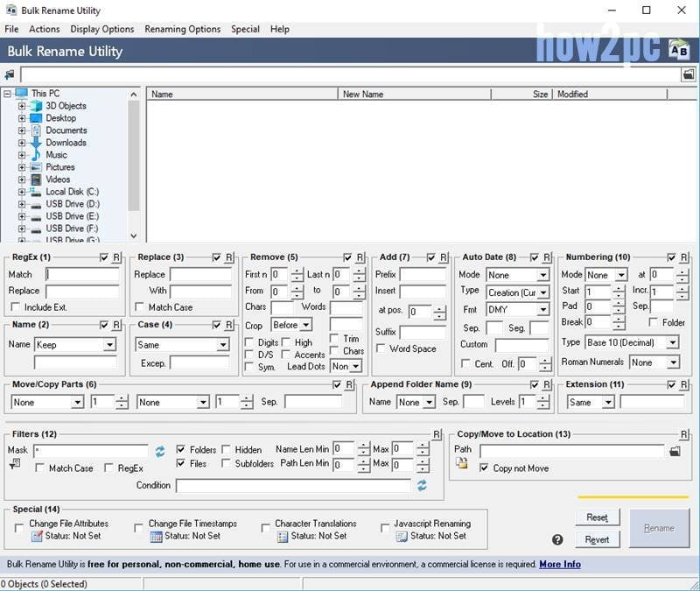Enable the Subfolders filter checkbox
700x591 pixels.
(x=226, y=463)
